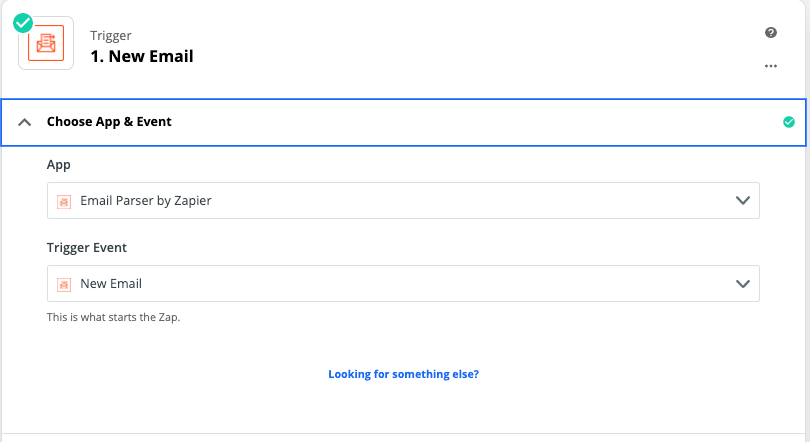
Task: Click the Choose App & Event section header
Action: pyautogui.click(x=403, y=122)
